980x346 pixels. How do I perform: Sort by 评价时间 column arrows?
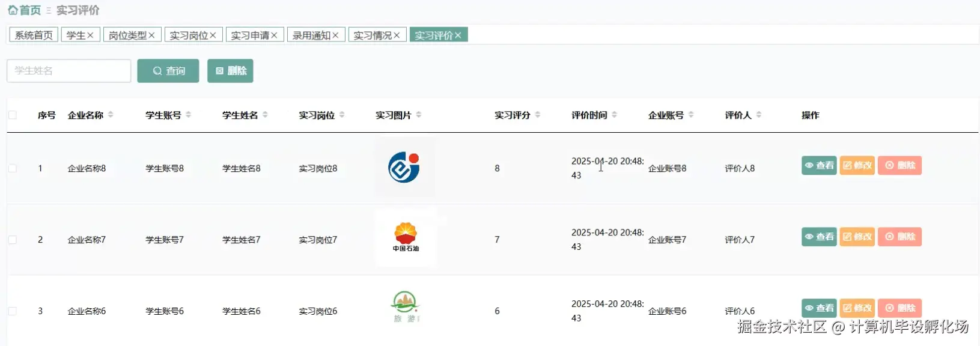coord(614,115)
